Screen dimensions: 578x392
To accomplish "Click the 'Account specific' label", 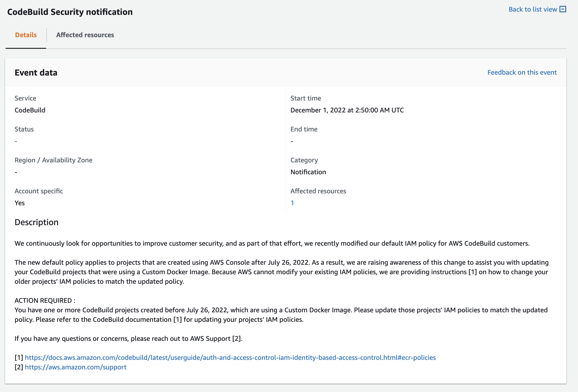I will [x=39, y=191].
